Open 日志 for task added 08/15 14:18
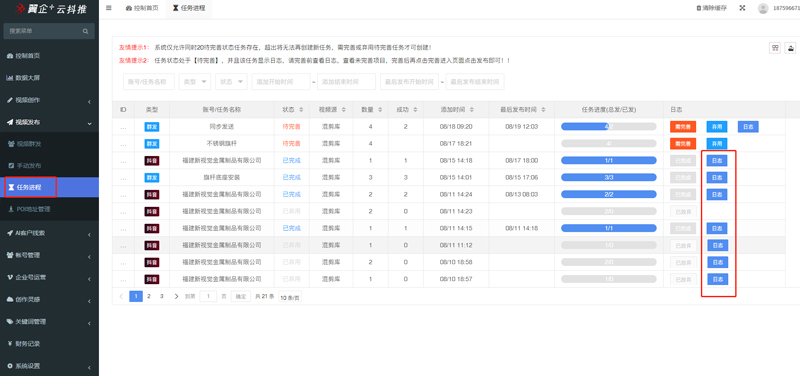The width and height of the screenshot is (800, 376). coord(717,161)
